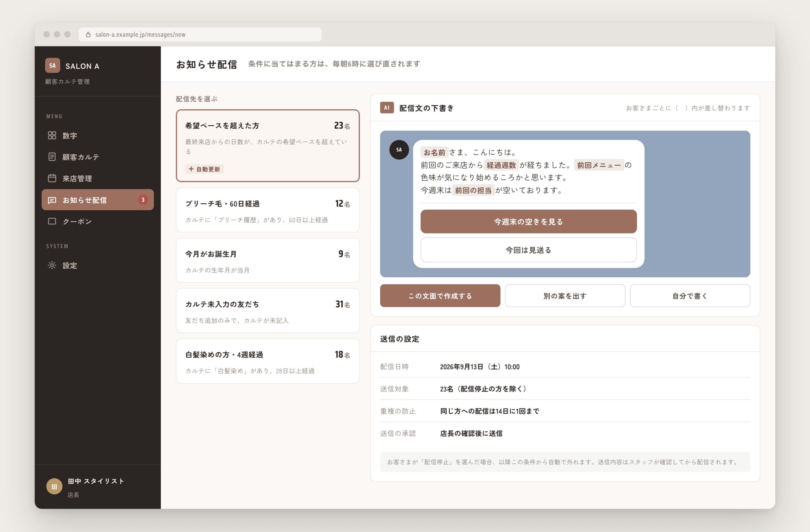
Task: Click the 来店管理 calendar icon
Action: tap(52, 178)
